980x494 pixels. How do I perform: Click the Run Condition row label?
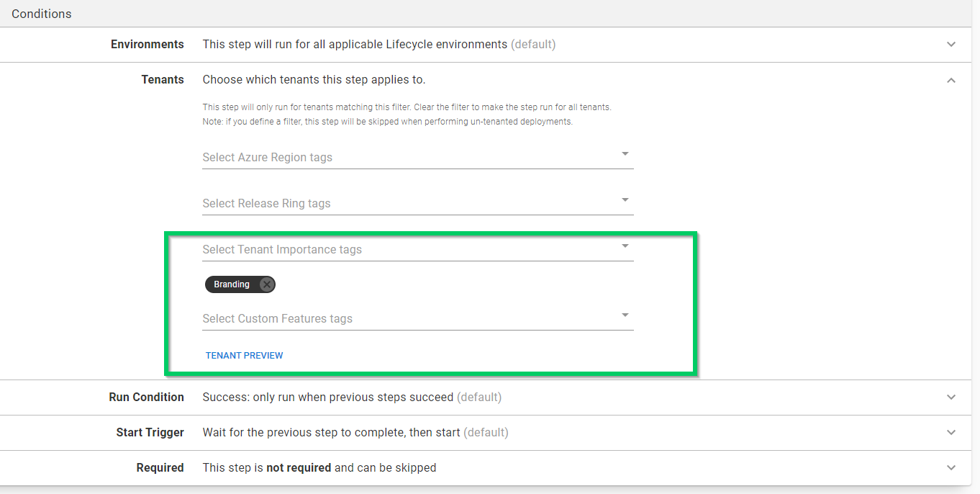(147, 398)
